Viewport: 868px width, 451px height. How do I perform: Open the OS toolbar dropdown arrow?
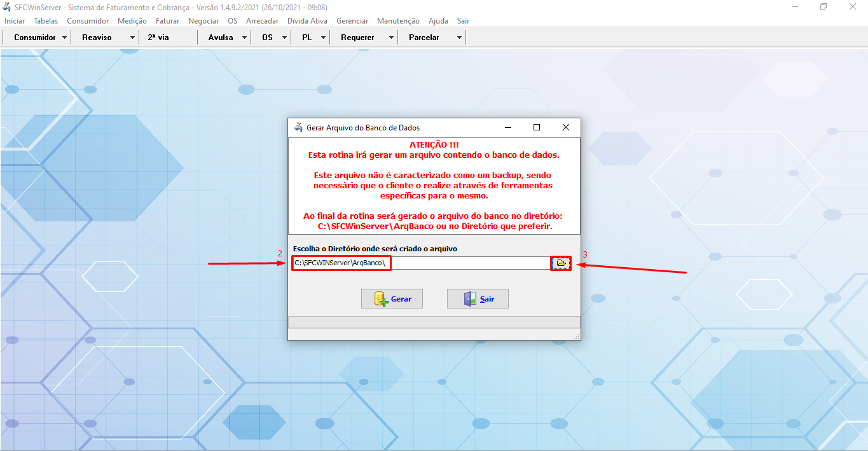pos(284,38)
